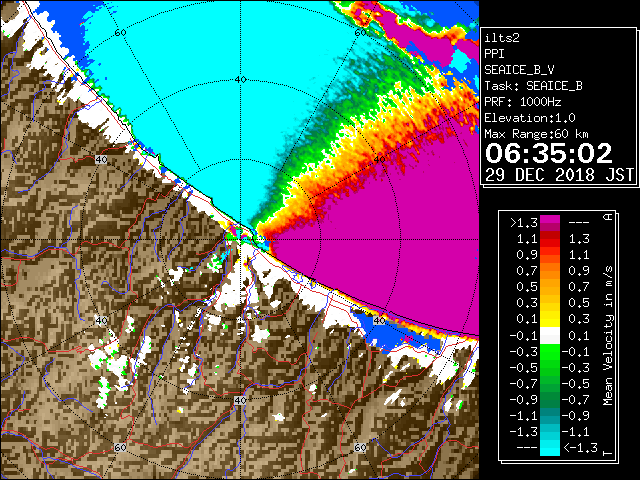
Task: Click the <-1.3 legend value
Action: click(580, 447)
